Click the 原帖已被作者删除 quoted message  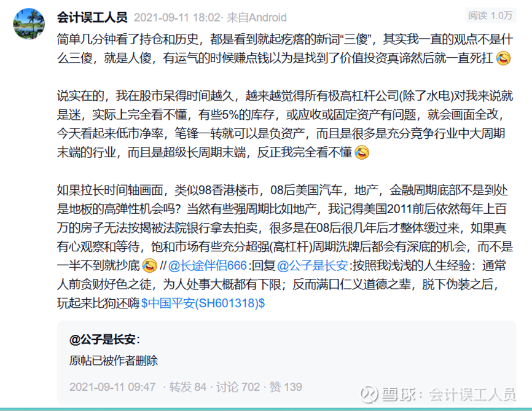pos(114,361)
